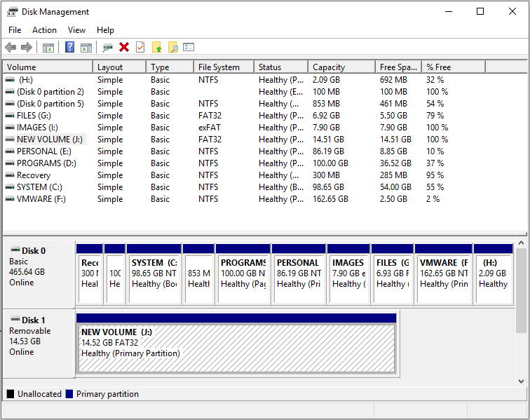
Task: Click the disk icon next to Disk 0
Action: pos(15,250)
